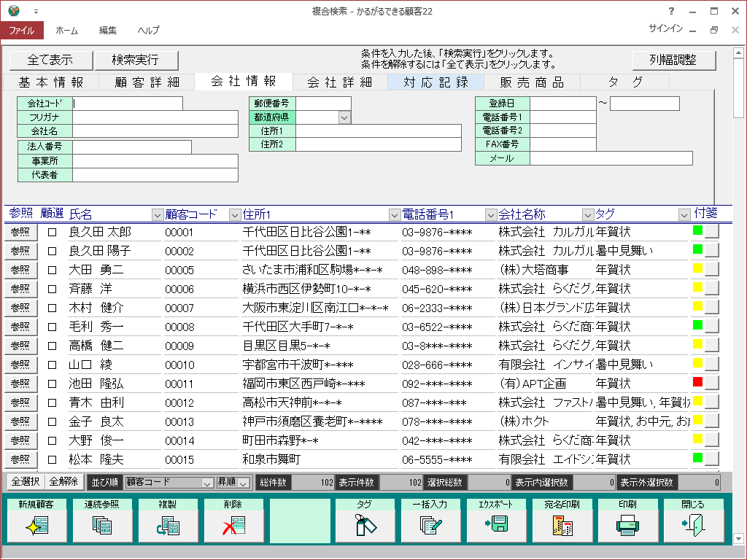Switch to the 対応記録 tab
The height and width of the screenshot is (560, 747).
coord(436,82)
